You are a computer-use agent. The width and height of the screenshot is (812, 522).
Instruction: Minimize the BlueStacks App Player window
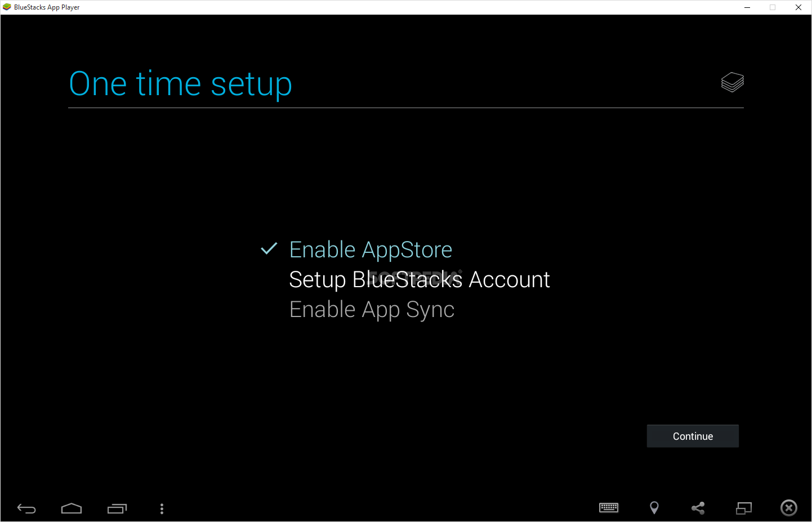coord(747,7)
